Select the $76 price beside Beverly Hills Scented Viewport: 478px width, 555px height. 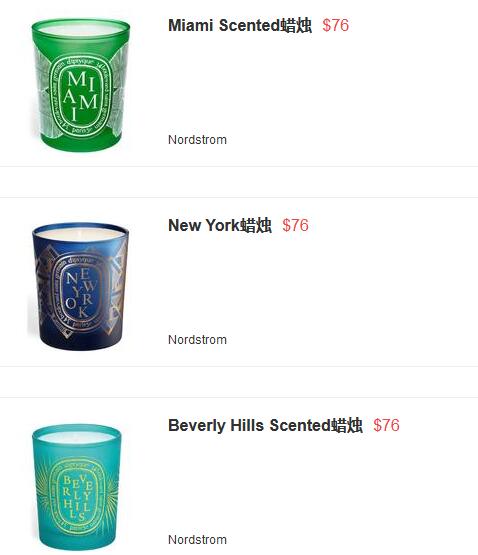[x=386, y=425]
